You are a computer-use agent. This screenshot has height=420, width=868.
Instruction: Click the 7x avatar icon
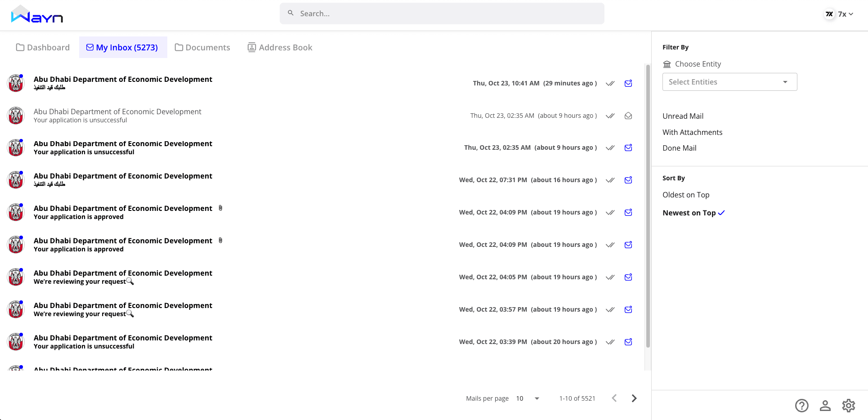pyautogui.click(x=829, y=14)
